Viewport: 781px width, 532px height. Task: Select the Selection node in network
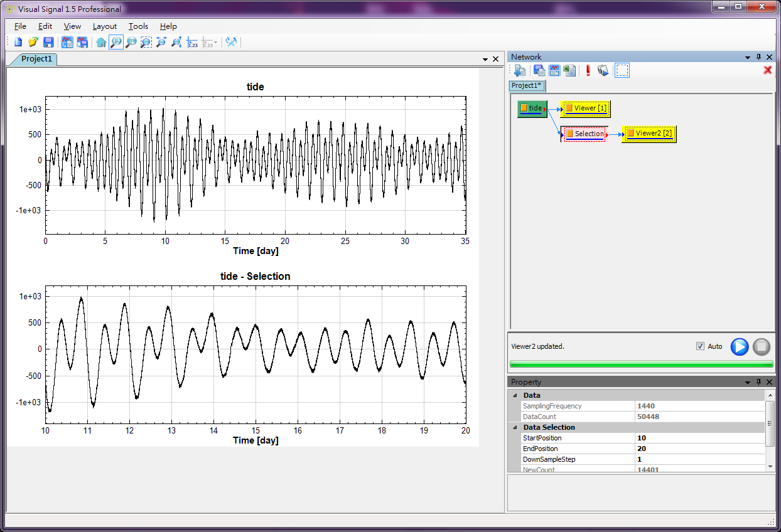pos(584,134)
